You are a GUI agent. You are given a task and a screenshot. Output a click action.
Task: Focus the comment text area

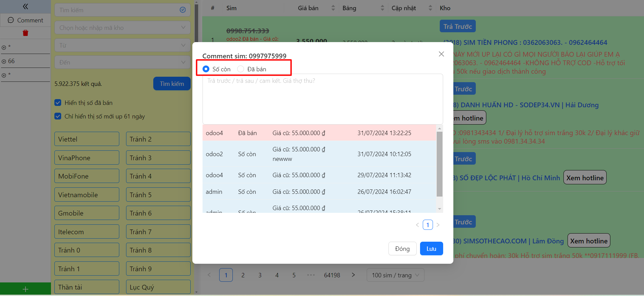tap(323, 99)
